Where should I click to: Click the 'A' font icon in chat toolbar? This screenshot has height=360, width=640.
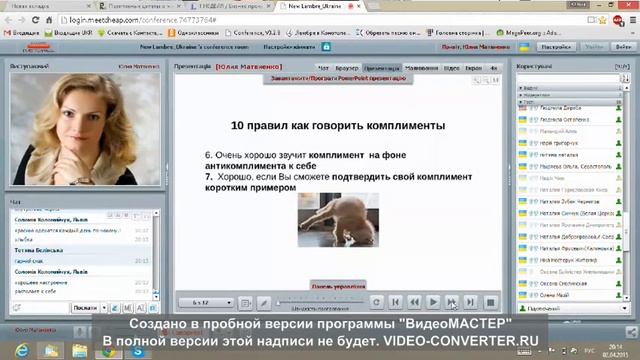(x=140, y=308)
